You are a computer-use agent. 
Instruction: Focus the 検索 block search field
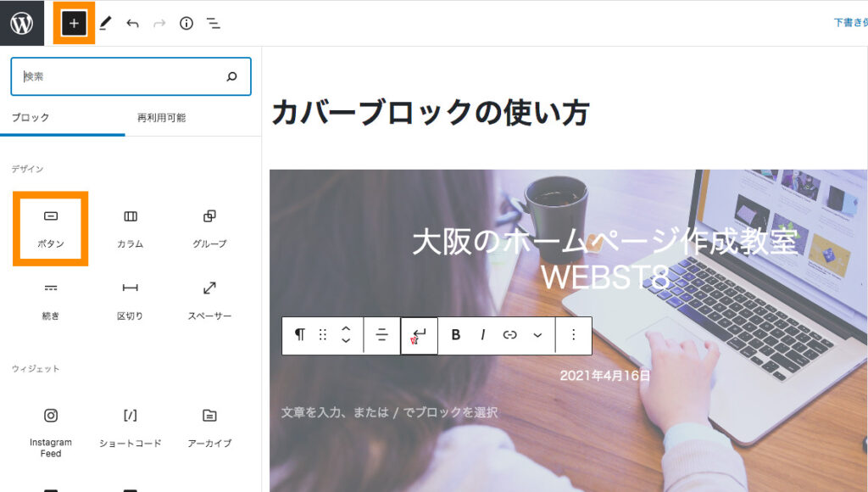(131, 76)
